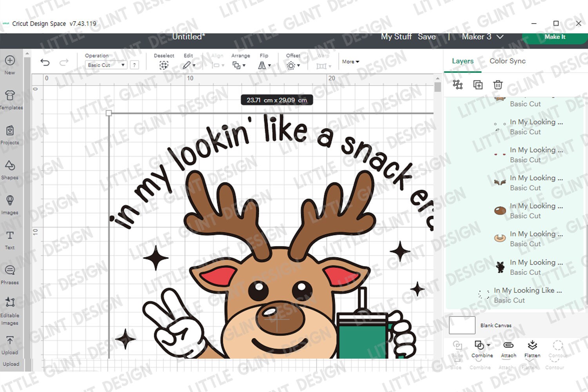Open Projects from the left sidebar
Screen dimensions: 588x392
point(10,135)
